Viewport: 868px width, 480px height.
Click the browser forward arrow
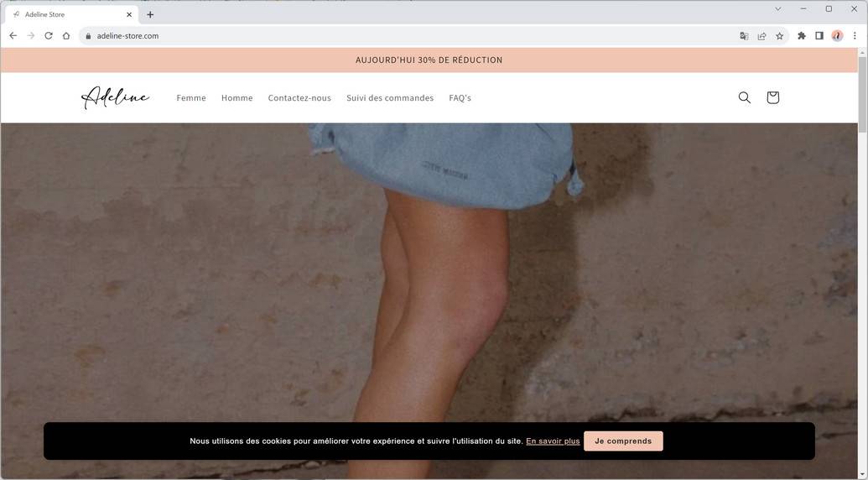(x=31, y=35)
